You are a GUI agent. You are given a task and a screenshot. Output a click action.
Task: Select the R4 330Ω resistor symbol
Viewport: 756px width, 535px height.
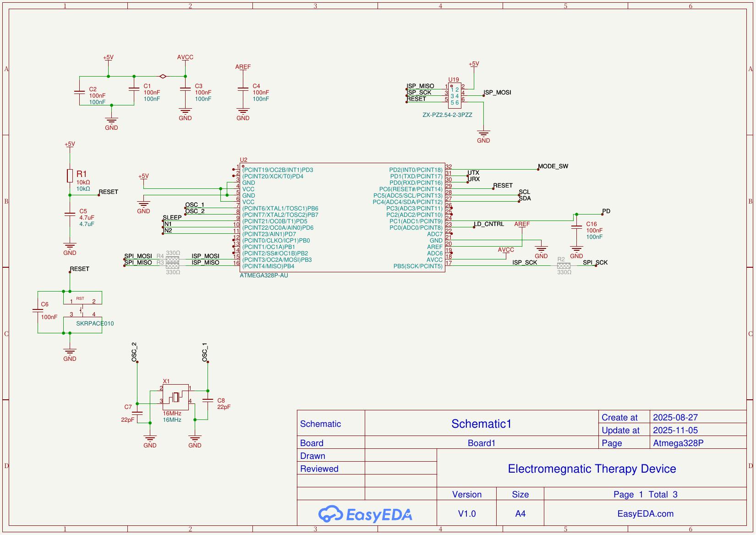172,259
